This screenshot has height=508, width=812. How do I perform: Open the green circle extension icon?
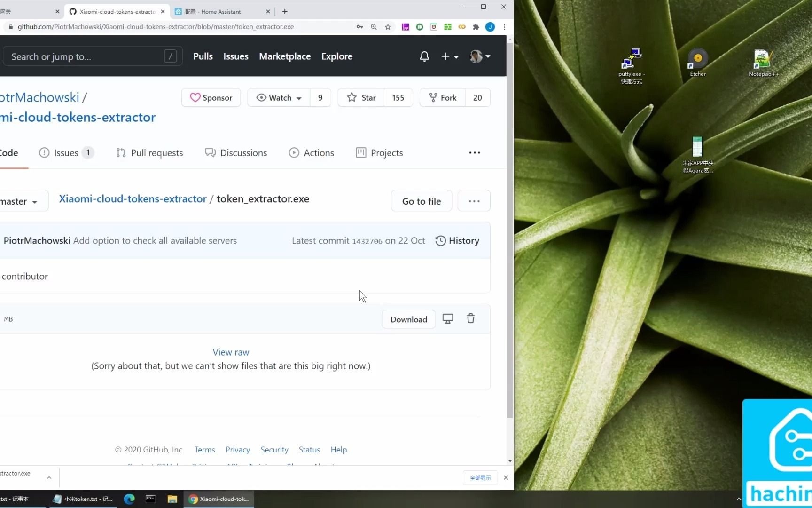click(420, 27)
